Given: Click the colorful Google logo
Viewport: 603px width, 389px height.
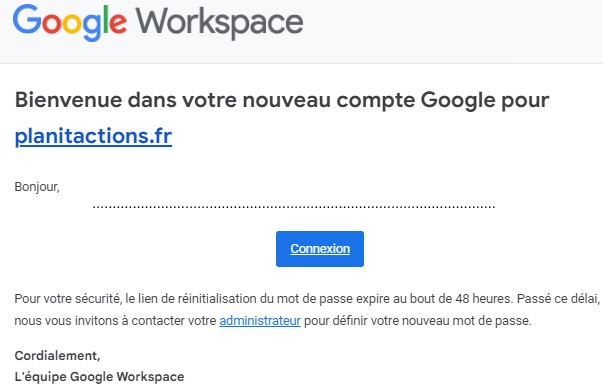Looking at the screenshot, I should (70, 22).
